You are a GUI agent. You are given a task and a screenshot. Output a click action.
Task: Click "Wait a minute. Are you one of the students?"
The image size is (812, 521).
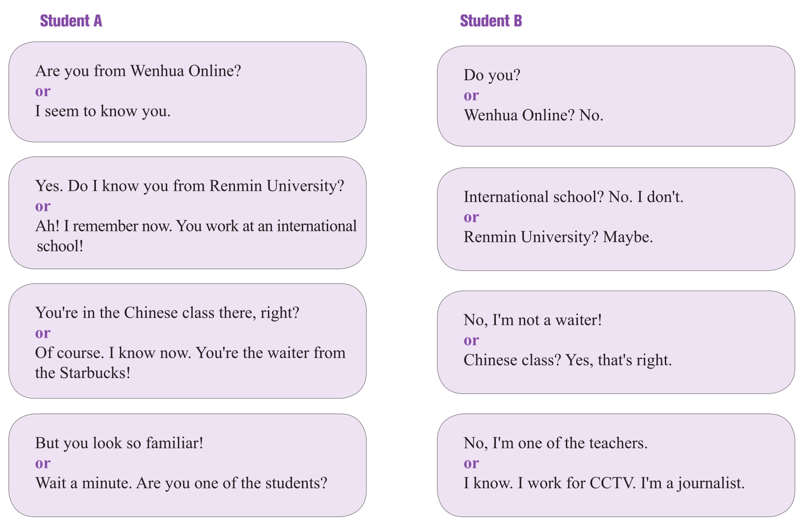pyautogui.click(x=181, y=483)
